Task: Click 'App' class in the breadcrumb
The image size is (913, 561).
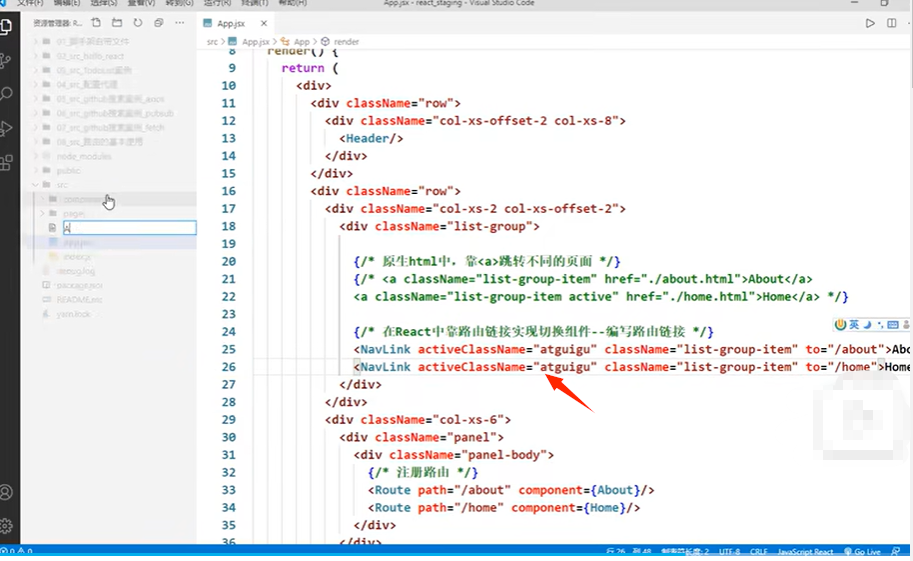Action: click(302, 41)
